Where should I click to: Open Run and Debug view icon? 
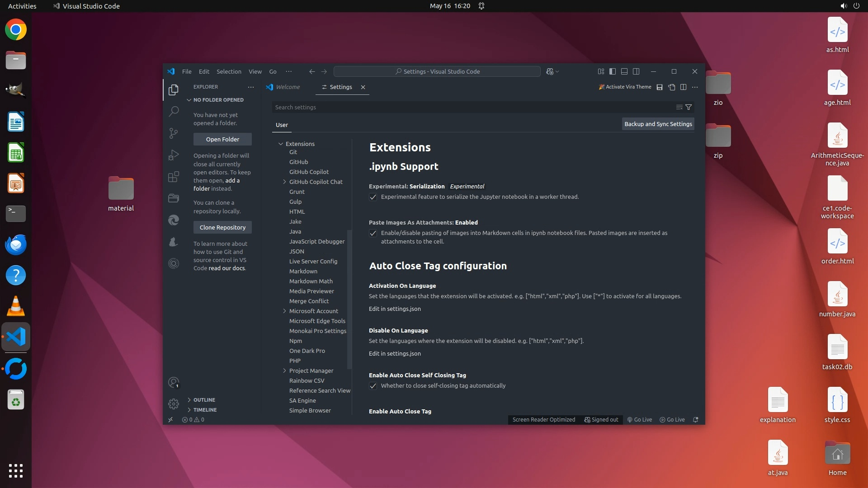click(174, 155)
